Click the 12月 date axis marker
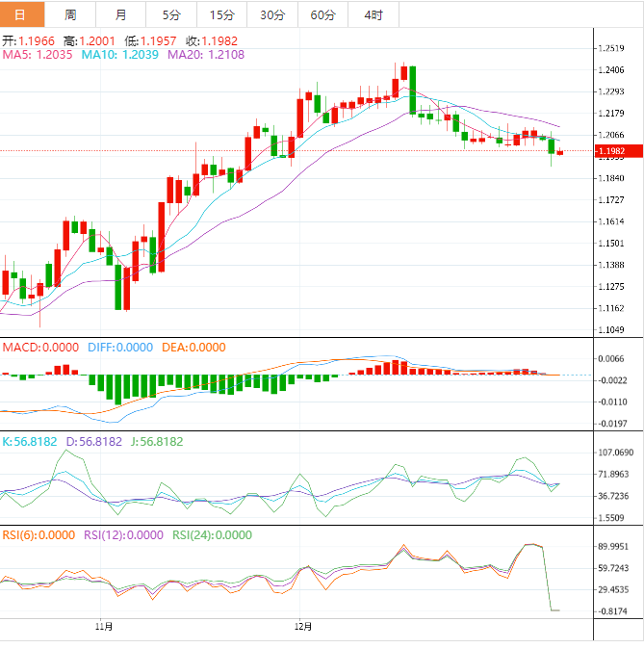The width and height of the screenshot is (644, 648). tap(304, 626)
